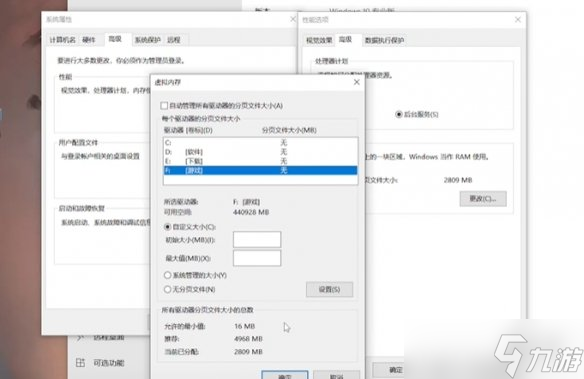This screenshot has width=584, height=379.
Task: Click the 2809 MB value in 性能选项
Action: pyautogui.click(x=458, y=180)
